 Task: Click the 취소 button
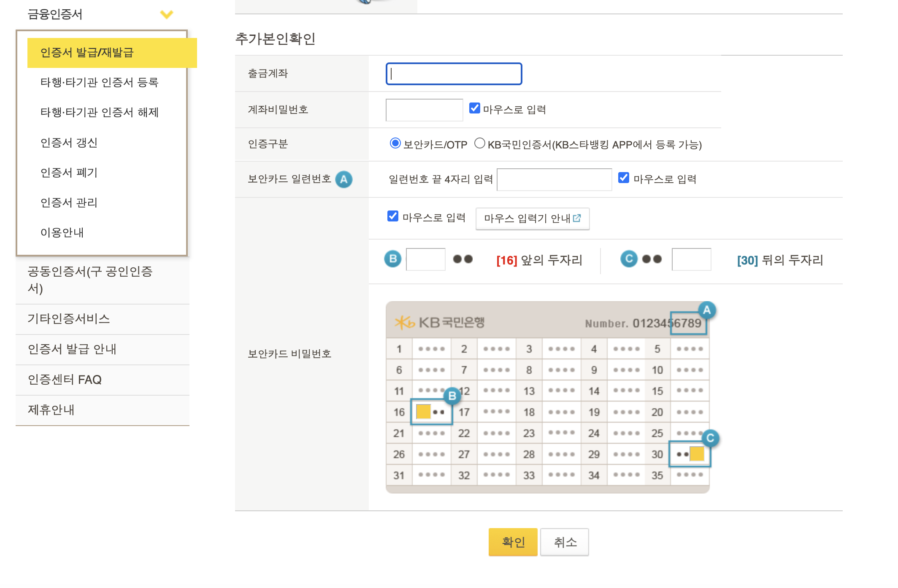point(565,542)
